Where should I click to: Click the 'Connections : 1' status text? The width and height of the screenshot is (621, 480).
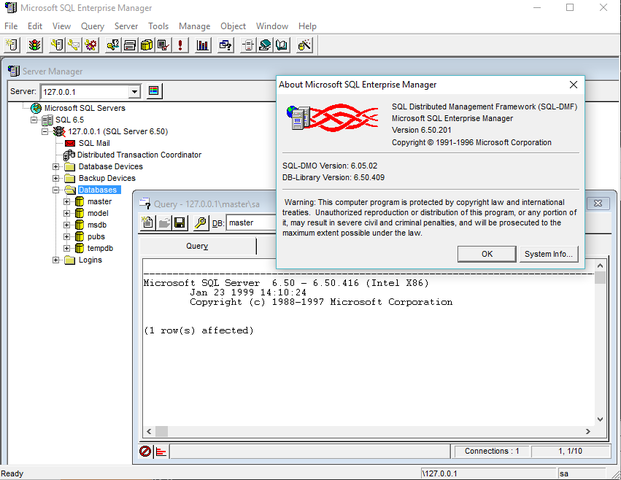point(491,451)
